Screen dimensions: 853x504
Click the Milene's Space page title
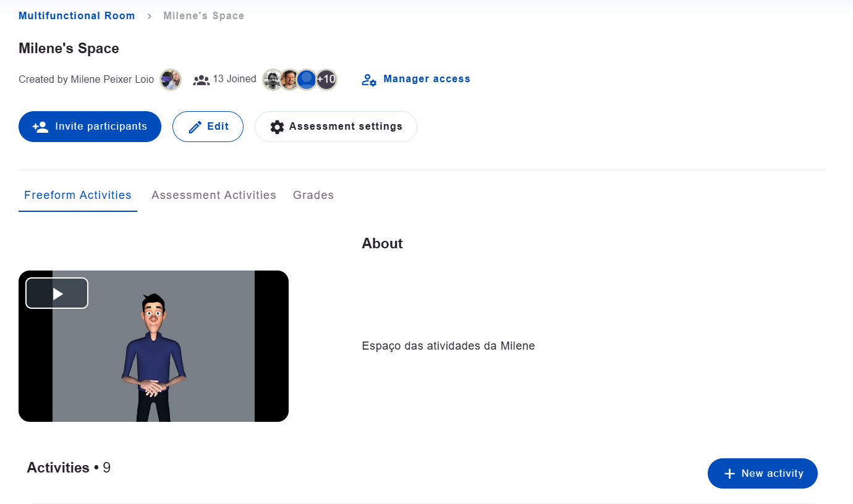pos(69,48)
